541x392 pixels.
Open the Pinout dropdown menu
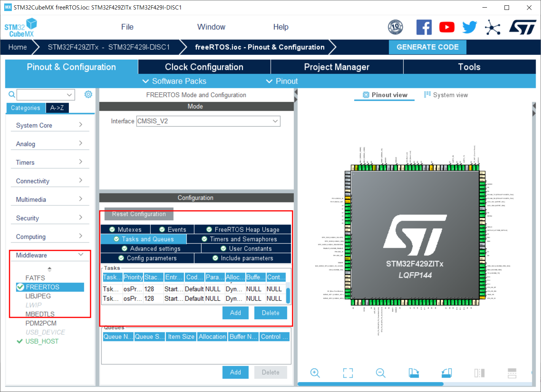282,81
